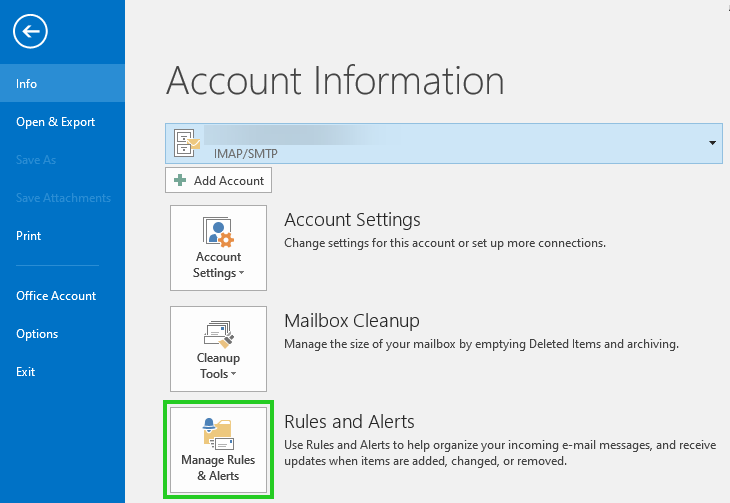Expand the Cleanup Tools dropdown arrow
The image size is (730, 503).
[x=233, y=375]
